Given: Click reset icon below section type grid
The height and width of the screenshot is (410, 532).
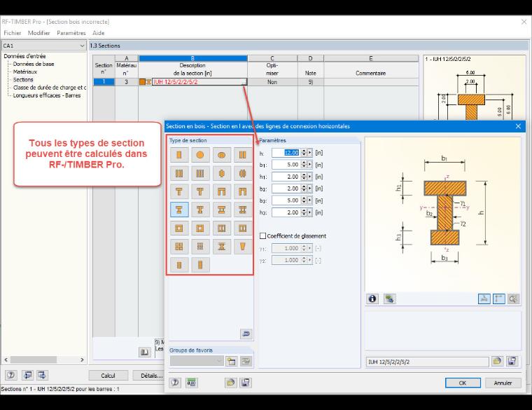Looking at the screenshot, I should click(x=246, y=334).
